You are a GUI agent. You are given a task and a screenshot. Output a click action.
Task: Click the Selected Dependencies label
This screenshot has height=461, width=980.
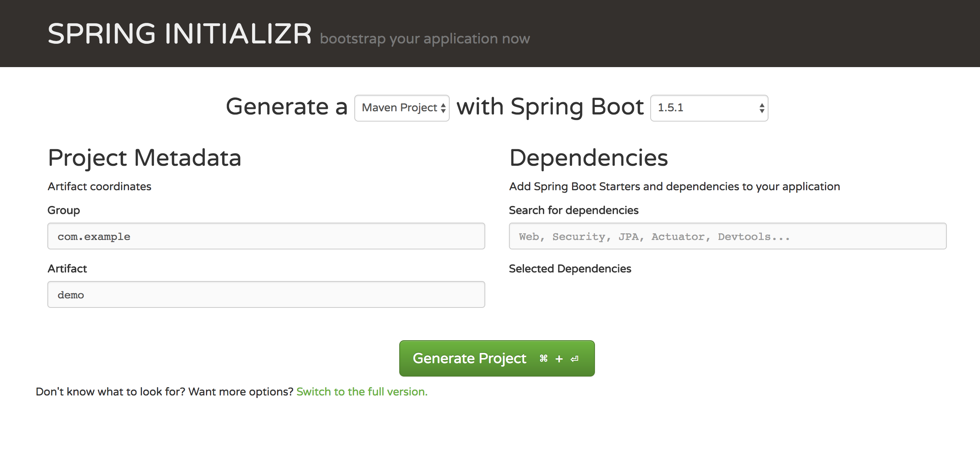(570, 268)
